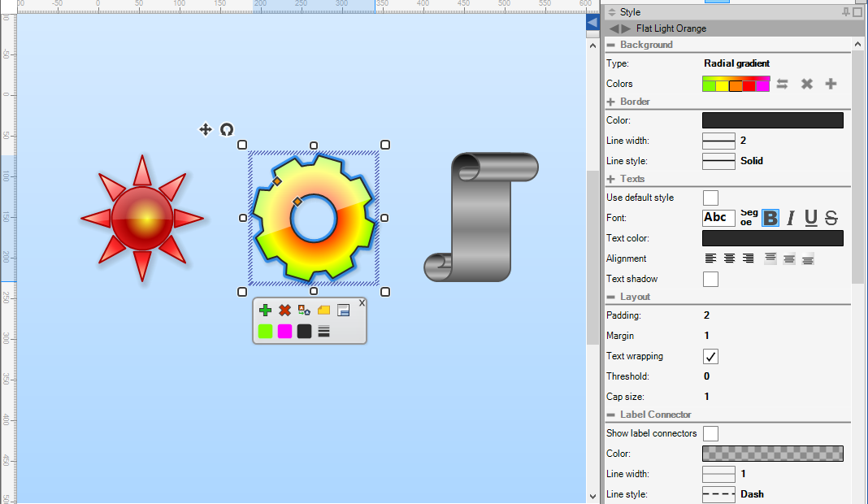This screenshot has height=504, width=868.
Task: Go to previous style with left arrow
Action: coord(614,28)
